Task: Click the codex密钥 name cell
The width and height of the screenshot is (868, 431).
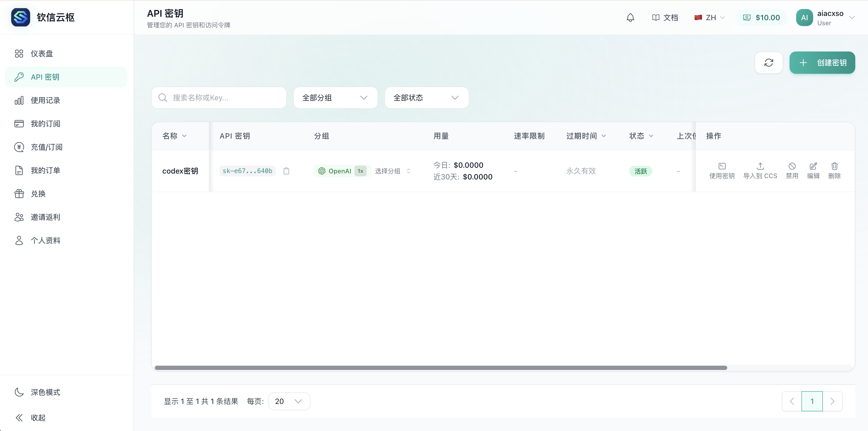Action: point(180,171)
